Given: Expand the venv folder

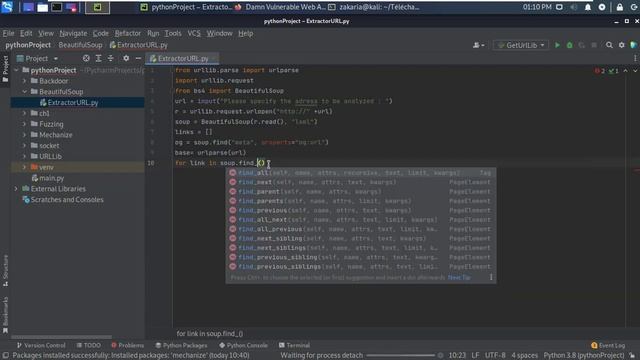Looking at the screenshot, I should [24, 167].
